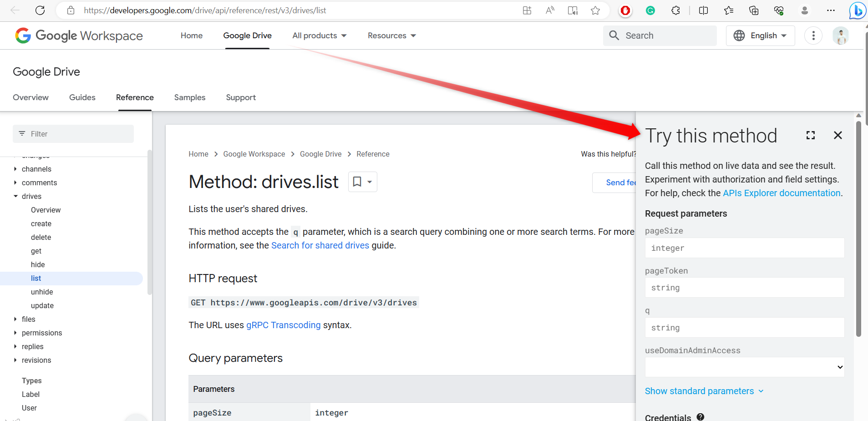Open the vertical three-dot site menu
The image size is (868, 421).
[813, 36]
